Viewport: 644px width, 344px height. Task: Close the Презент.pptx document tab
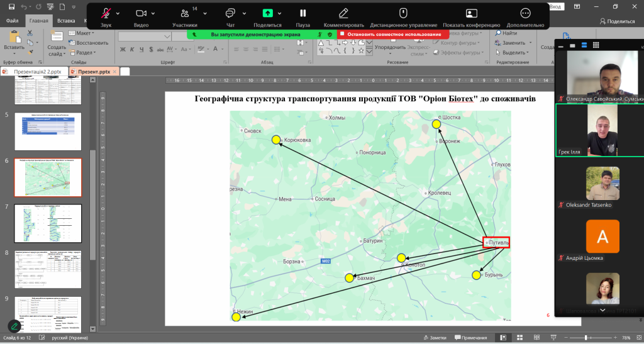coord(114,72)
